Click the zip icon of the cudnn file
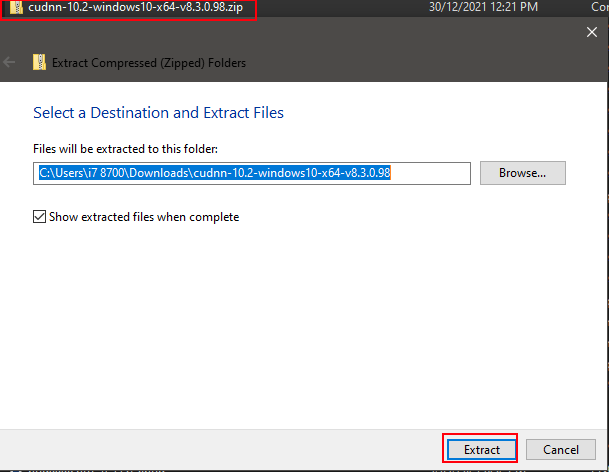Image resolution: width=609 pixels, height=472 pixels. (16, 7)
